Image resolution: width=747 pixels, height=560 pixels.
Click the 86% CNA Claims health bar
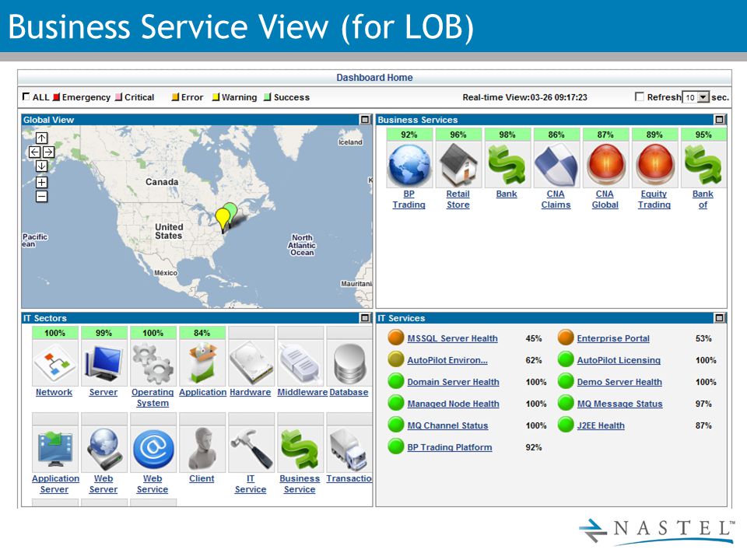[x=556, y=135]
